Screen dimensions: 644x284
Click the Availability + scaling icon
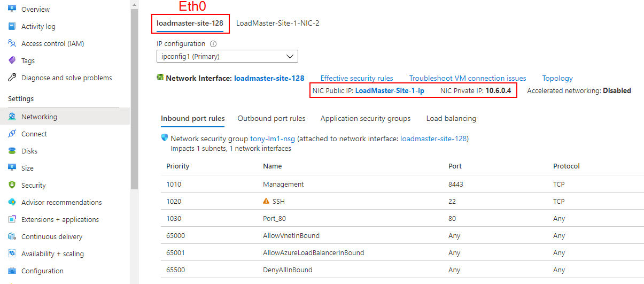pyautogui.click(x=12, y=254)
